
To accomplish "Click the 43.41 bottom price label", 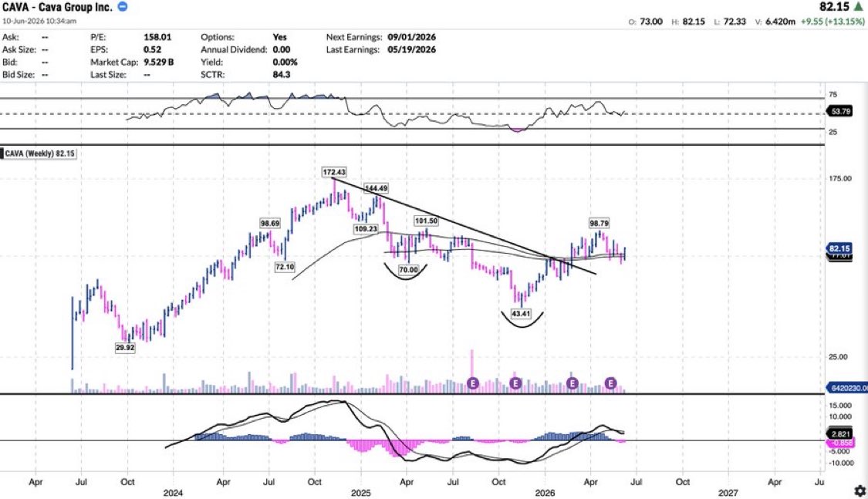I will click(521, 314).
